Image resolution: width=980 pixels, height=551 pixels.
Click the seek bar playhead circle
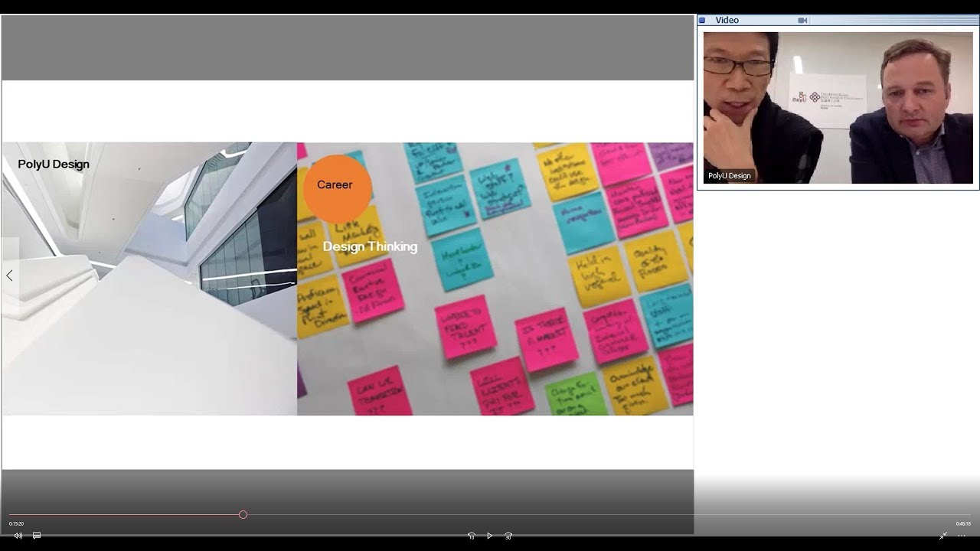tap(243, 515)
